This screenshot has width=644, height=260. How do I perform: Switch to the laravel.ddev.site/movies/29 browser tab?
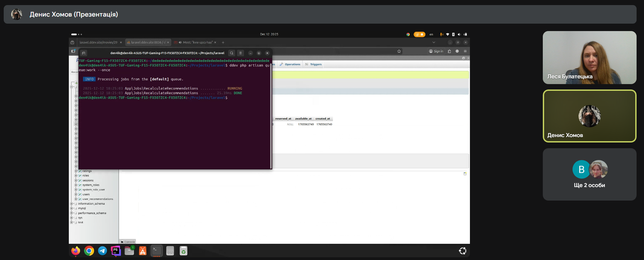99,43
